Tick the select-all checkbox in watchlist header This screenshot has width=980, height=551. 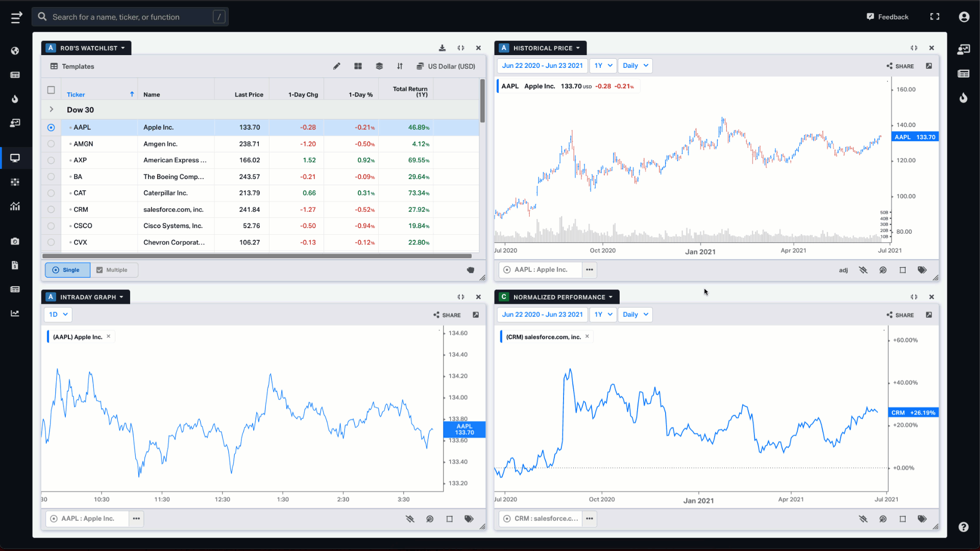pos(51,90)
